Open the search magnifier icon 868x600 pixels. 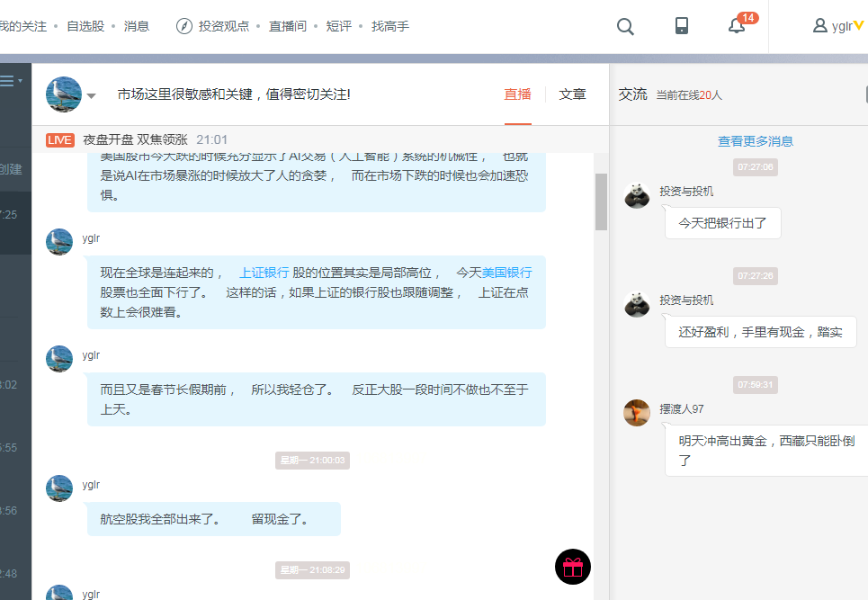[x=625, y=26]
